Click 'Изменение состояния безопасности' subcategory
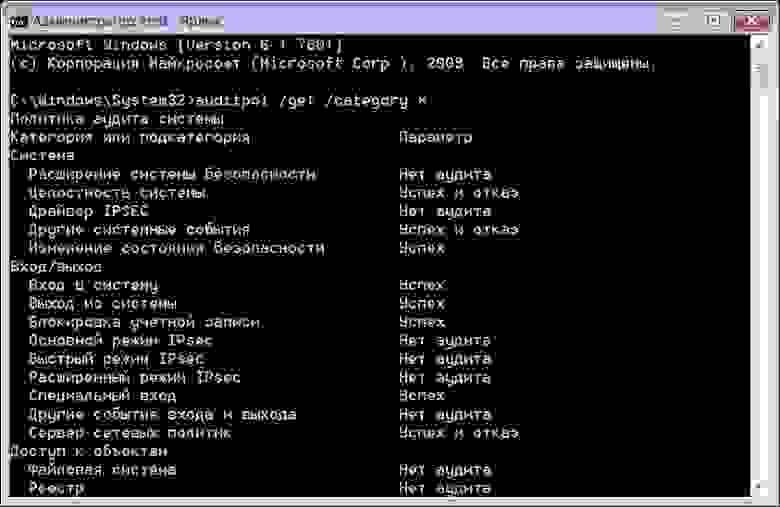This screenshot has width=780, height=507. pos(177,248)
